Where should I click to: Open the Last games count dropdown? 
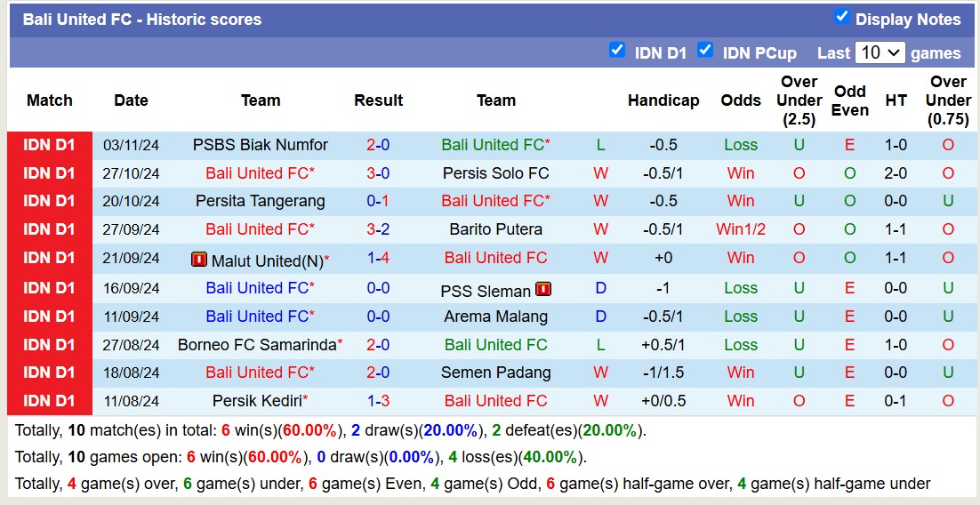click(x=880, y=52)
